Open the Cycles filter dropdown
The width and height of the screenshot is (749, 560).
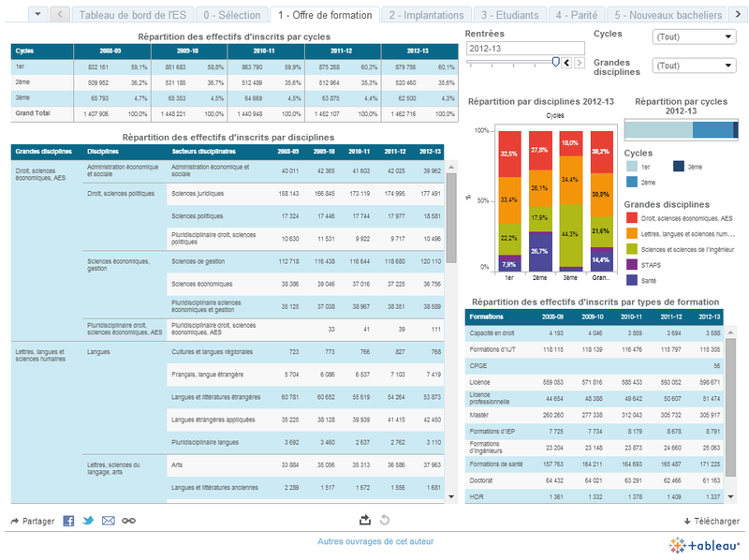(694, 37)
